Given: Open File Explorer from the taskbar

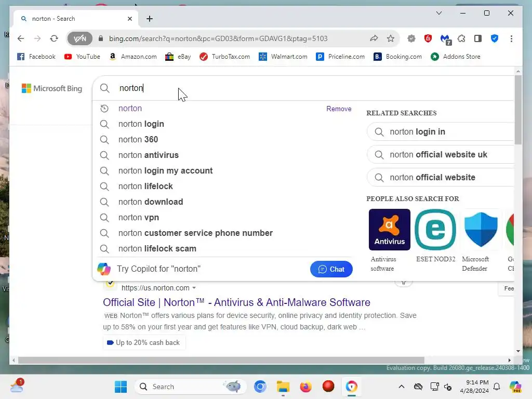Looking at the screenshot, I should [283, 387].
